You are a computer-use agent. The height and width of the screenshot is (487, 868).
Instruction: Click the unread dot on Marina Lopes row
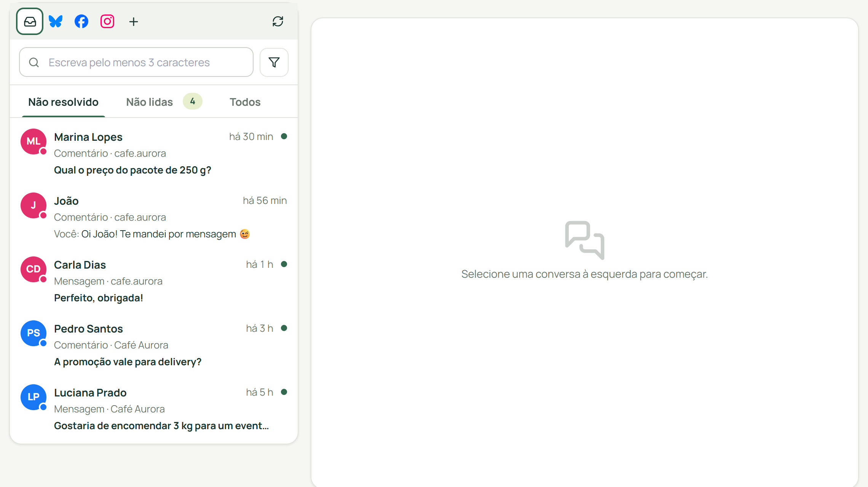click(x=284, y=136)
